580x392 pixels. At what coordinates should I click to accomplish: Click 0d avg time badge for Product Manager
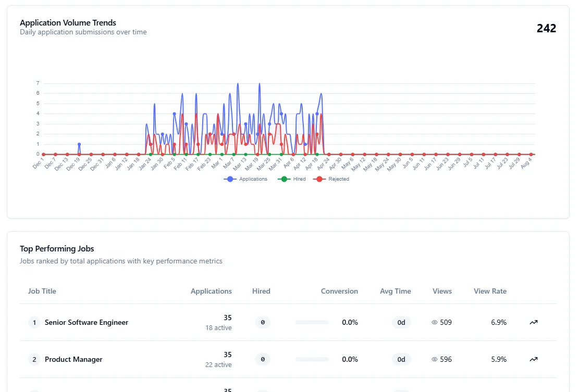(401, 360)
